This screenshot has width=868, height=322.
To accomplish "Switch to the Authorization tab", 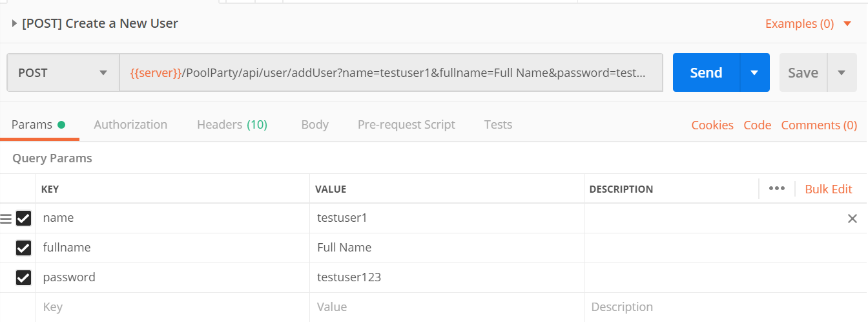I will pyautogui.click(x=130, y=125).
